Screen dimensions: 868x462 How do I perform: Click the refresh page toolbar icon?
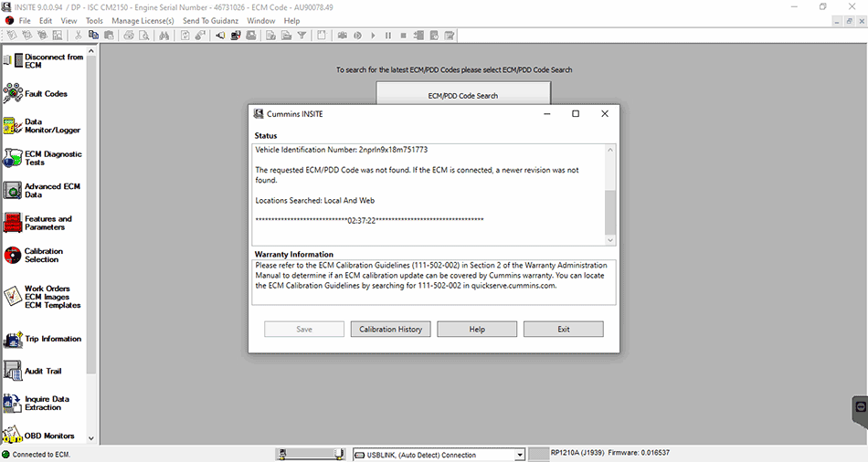coord(185,36)
